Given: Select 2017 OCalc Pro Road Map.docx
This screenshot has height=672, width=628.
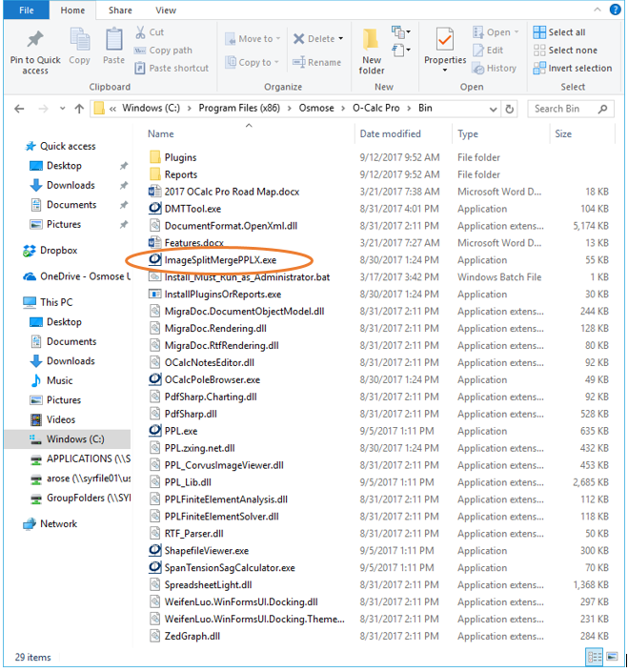Looking at the screenshot, I should tap(224, 192).
